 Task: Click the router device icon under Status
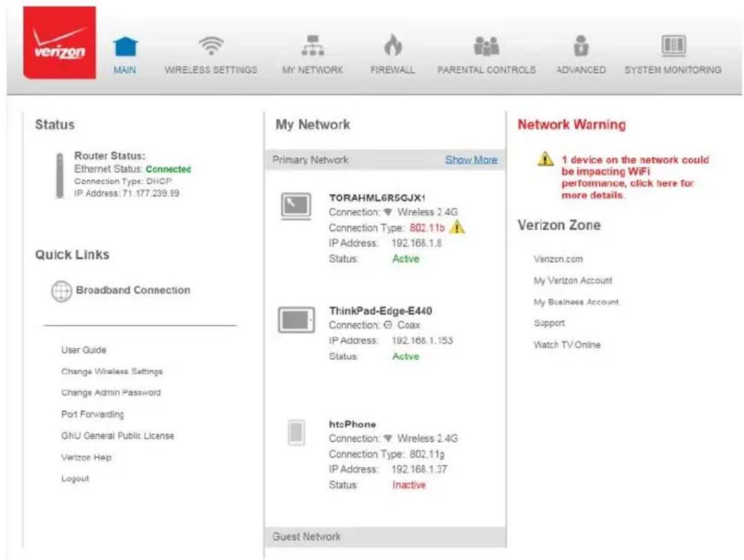[59, 175]
